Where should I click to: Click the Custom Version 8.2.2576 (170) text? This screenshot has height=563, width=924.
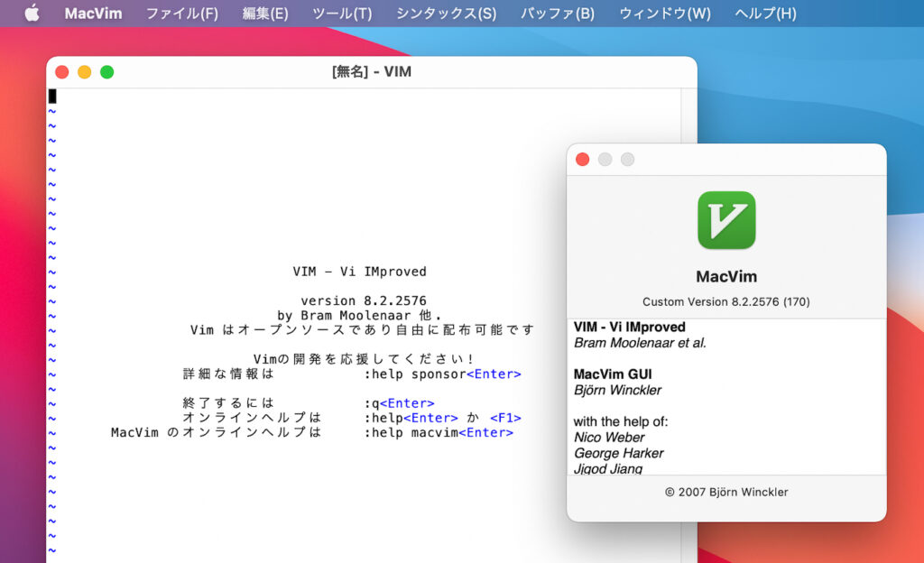pyautogui.click(x=726, y=301)
